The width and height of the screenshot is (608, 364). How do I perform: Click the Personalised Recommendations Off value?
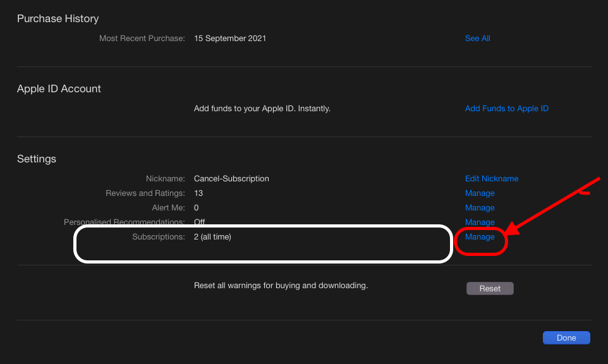pos(199,222)
